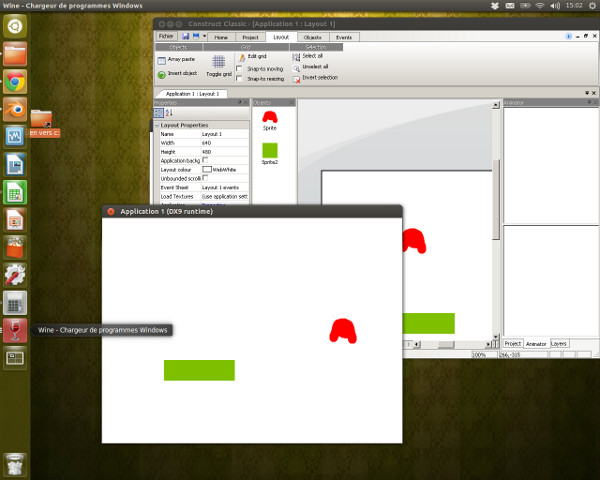Click the Unselect all icon
The image size is (600, 480).
[296, 68]
